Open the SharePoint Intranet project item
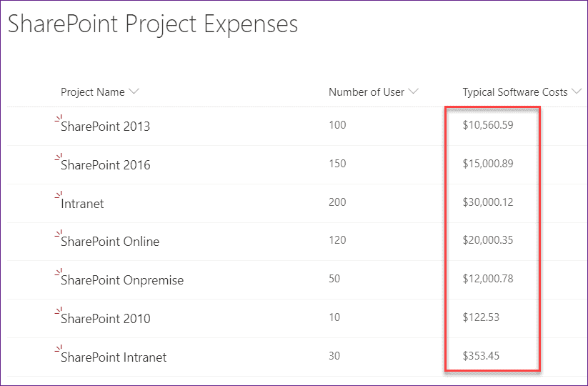The width and height of the screenshot is (588, 386). (114, 357)
